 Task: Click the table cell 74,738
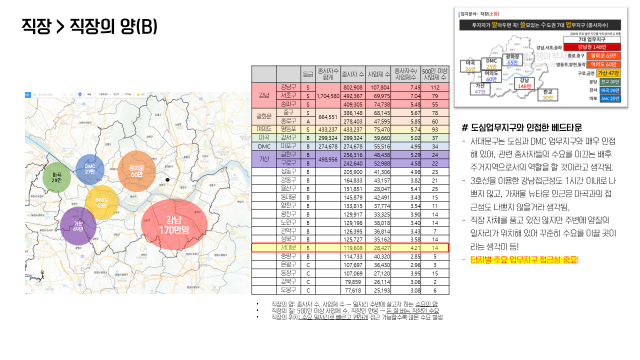coord(378,104)
